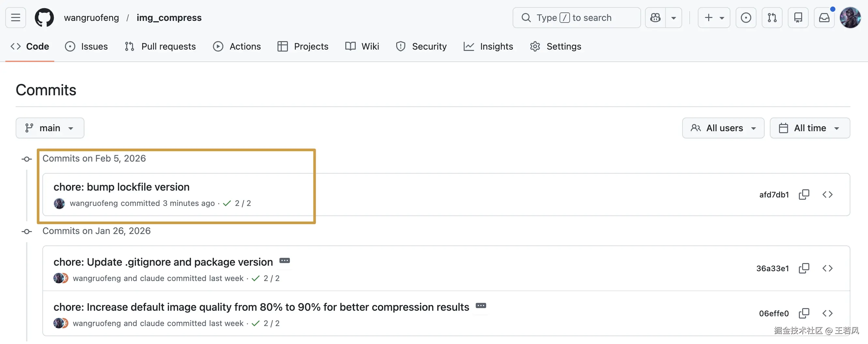This screenshot has height=344, width=868.
Task: Open the issues shortcut icon in header
Action: (x=746, y=18)
